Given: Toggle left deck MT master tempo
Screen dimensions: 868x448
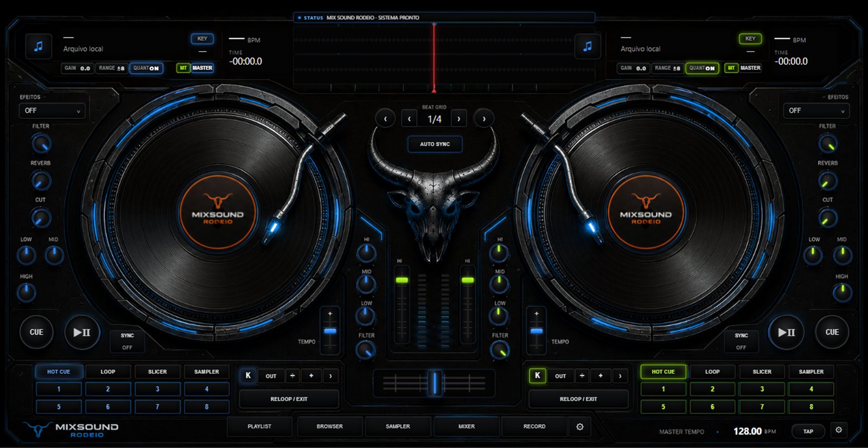Looking at the screenshot, I should [183, 68].
